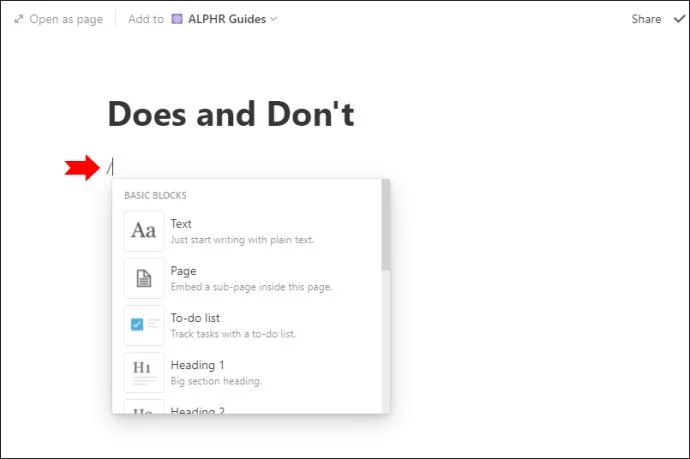
Task: Select the Page block document icon
Action: coord(144,278)
